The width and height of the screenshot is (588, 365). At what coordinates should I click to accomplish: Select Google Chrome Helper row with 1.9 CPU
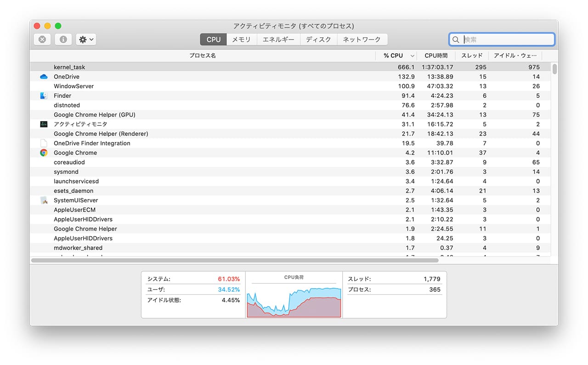pyautogui.click(x=290, y=229)
